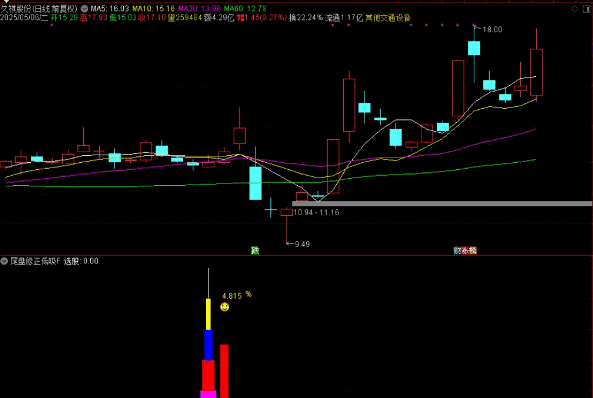
Task: Click the float shares 1.17亿 value
Action: (344, 18)
